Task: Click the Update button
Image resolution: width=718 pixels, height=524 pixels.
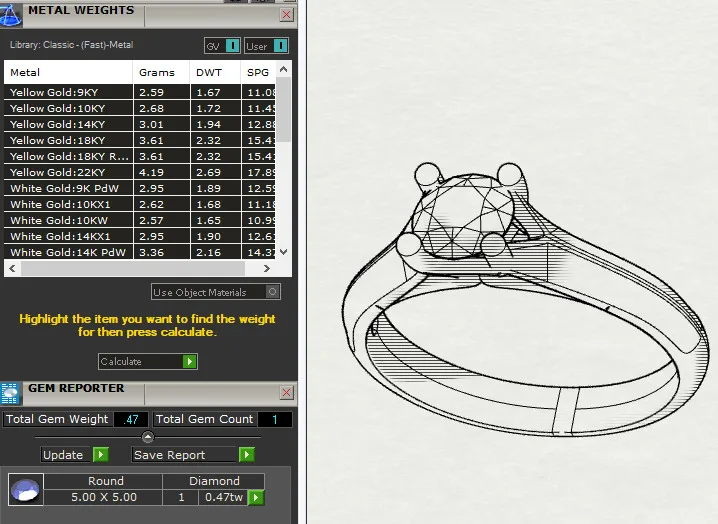Action: click(x=75, y=454)
